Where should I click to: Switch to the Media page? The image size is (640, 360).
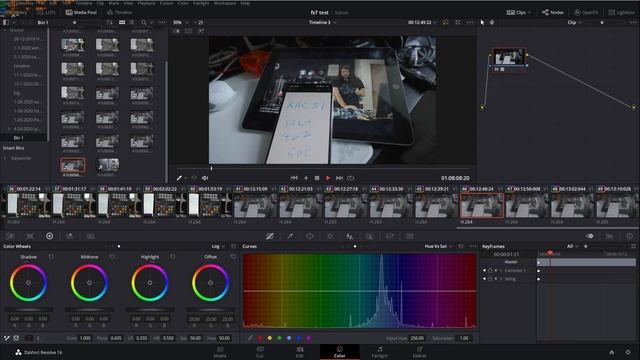click(x=220, y=352)
